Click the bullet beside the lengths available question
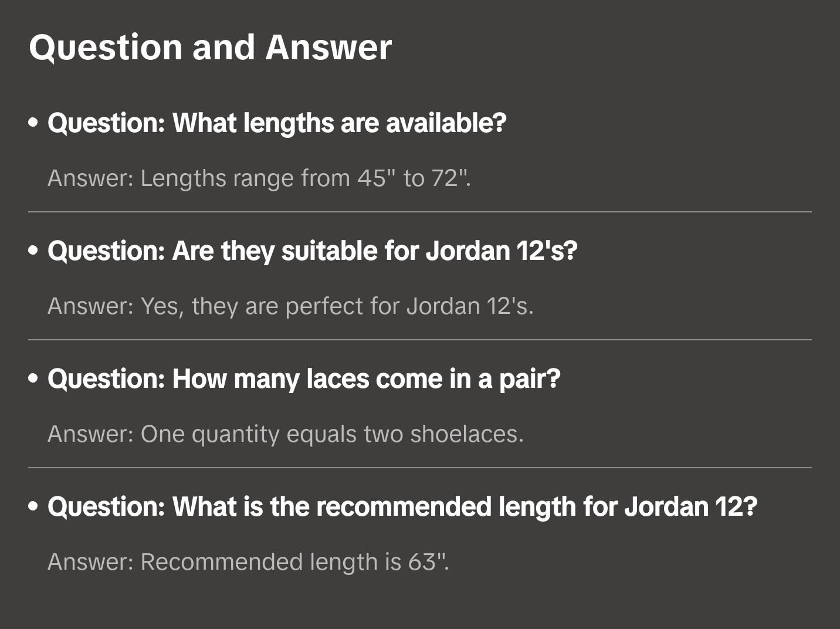Screen dimensions: 840x629 [x=33, y=123]
